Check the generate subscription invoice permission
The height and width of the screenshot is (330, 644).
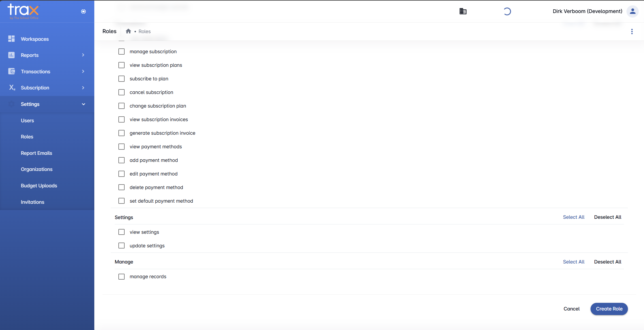coord(121,133)
